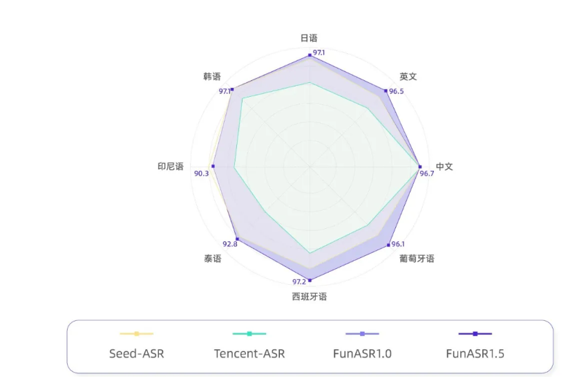Toggle the Tencent-ASR series legend text

[249, 354]
